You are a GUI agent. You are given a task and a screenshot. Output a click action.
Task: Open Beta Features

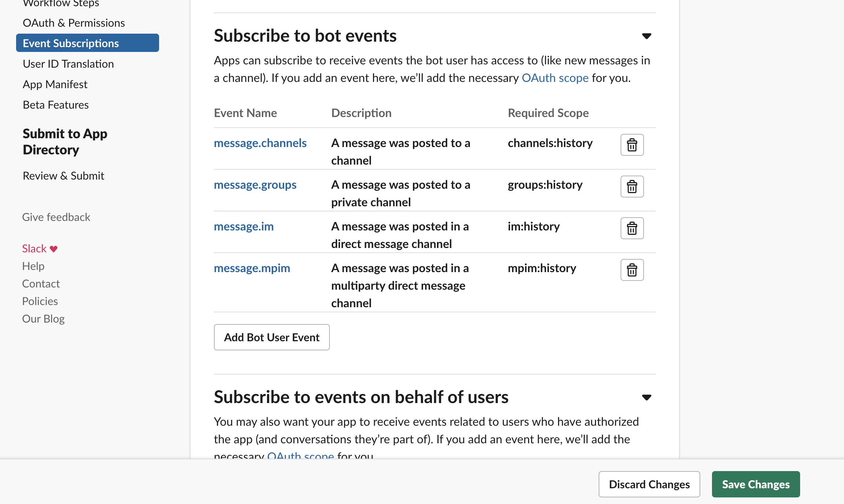56,104
